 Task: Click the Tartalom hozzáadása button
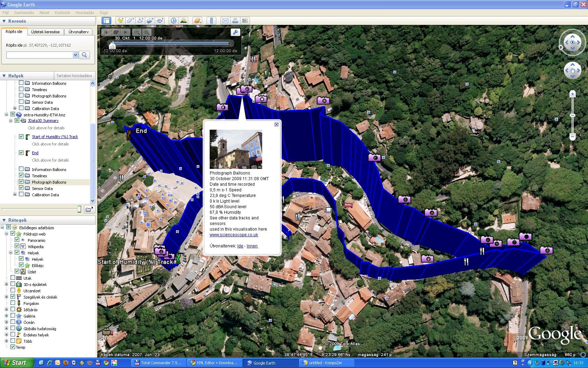(x=74, y=76)
